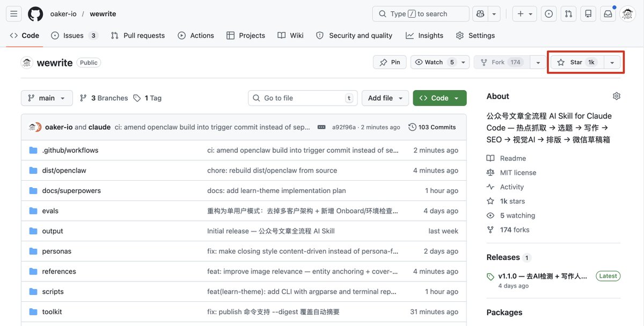Open commit 'docs: add learn-theme implementation plan'
The width and height of the screenshot is (644, 326).
tap(276, 190)
